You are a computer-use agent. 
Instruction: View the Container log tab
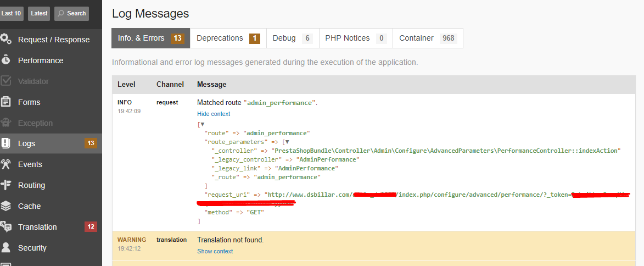coord(428,38)
